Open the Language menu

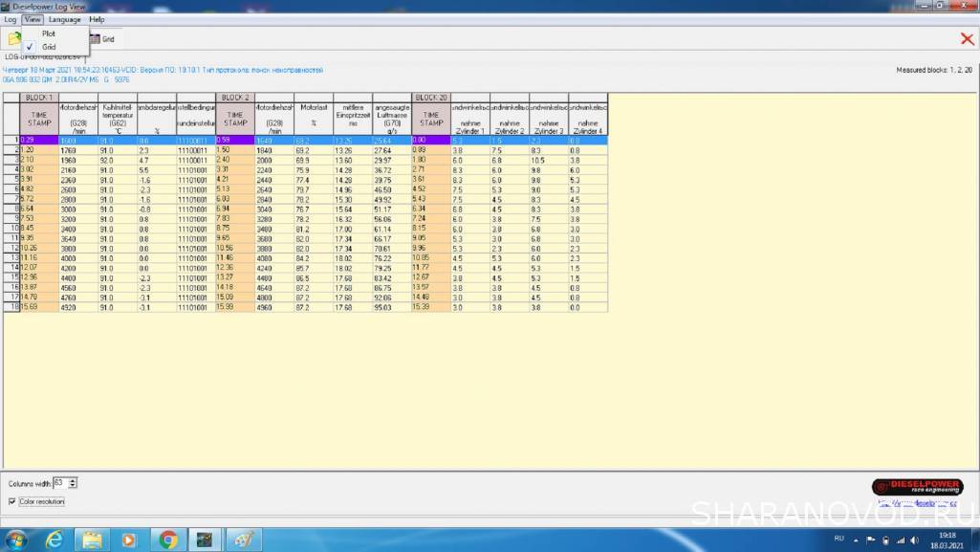tap(65, 19)
